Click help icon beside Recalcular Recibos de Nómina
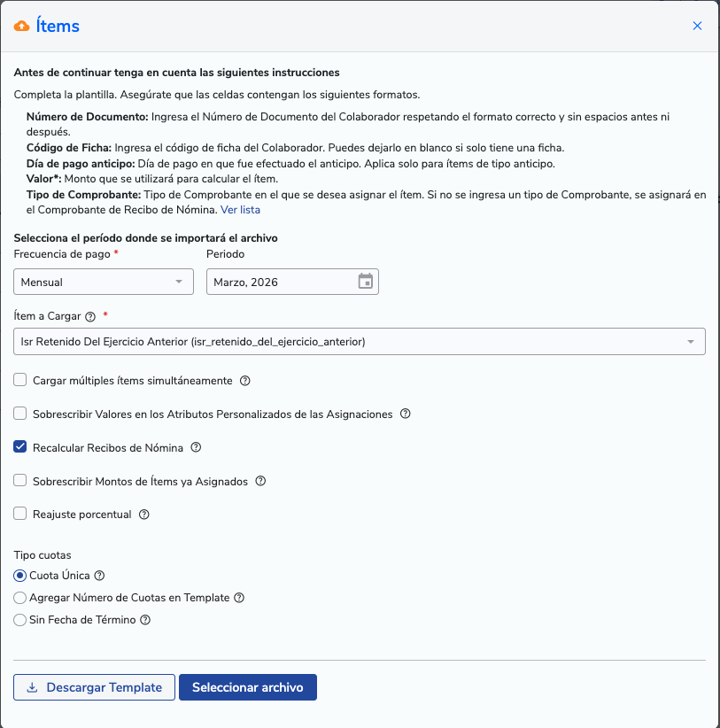 point(196,448)
